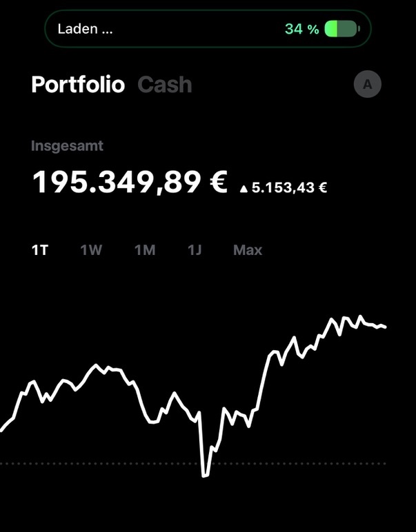The width and height of the screenshot is (416, 532).
Task: Click the dotted baseline under the chart
Action: tap(103, 464)
